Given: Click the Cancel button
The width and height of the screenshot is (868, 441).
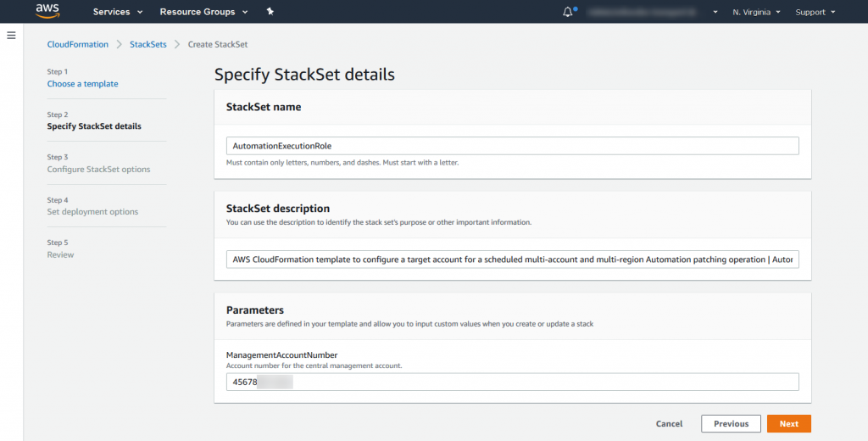Looking at the screenshot, I should pos(669,424).
